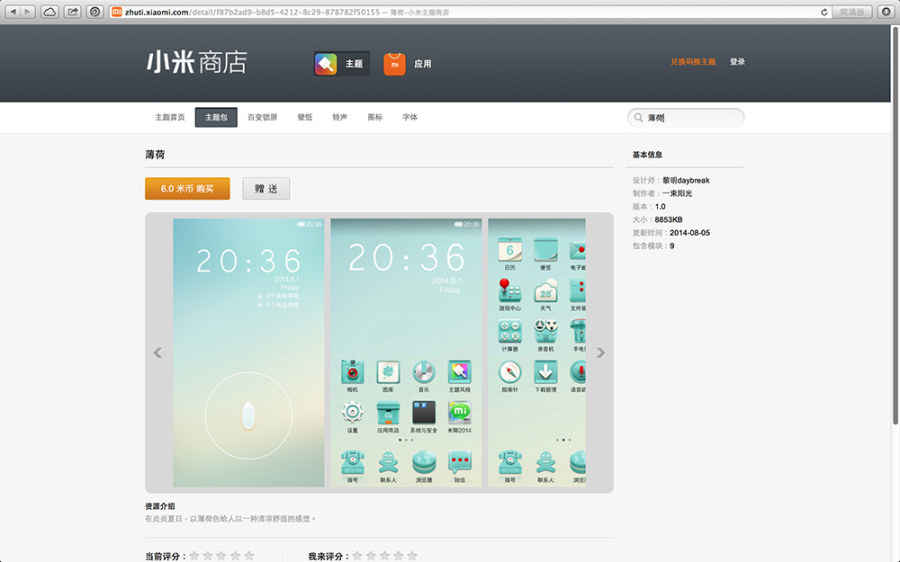The height and width of the screenshot is (562, 900).
Task: Click the magnifier search icon
Action: click(x=638, y=118)
